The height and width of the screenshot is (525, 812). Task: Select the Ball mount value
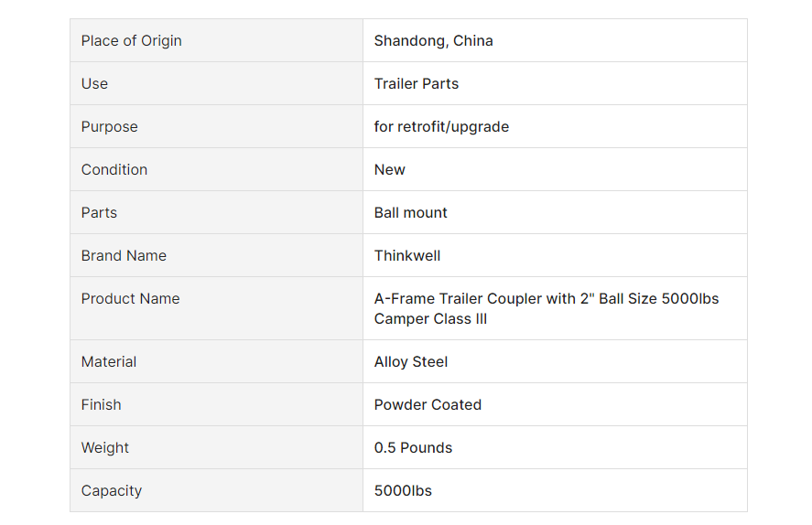click(x=411, y=212)
